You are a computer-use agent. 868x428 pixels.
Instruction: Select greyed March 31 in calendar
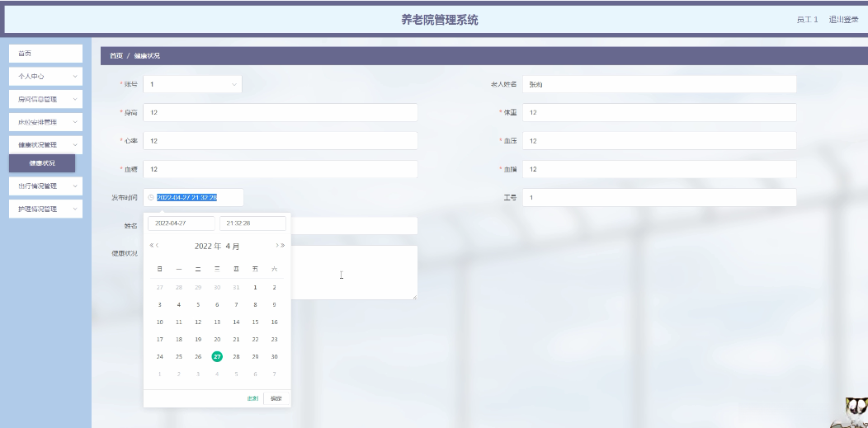pyautogui.click(x=236, y=287)
